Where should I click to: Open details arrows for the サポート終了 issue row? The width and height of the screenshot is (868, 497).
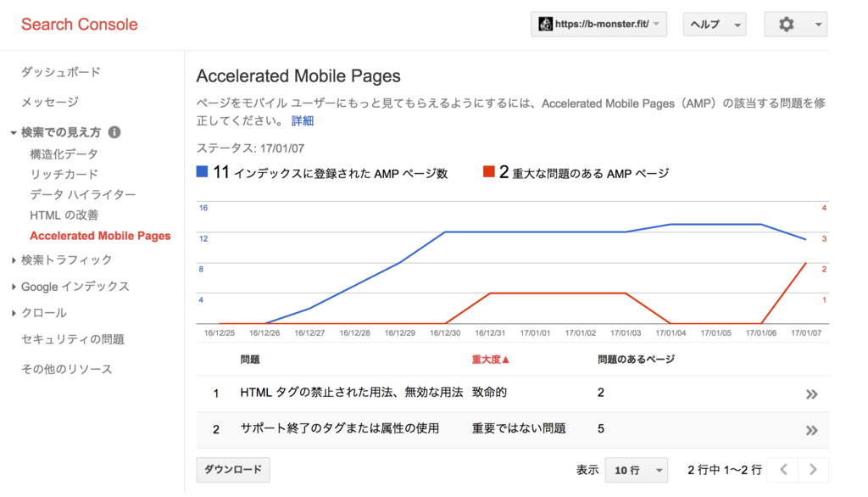point(811,431)
